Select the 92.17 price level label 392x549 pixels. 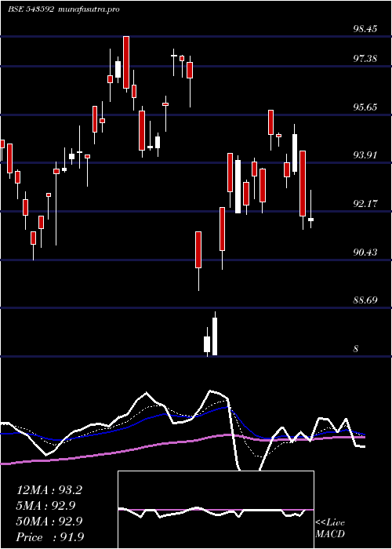365,204
